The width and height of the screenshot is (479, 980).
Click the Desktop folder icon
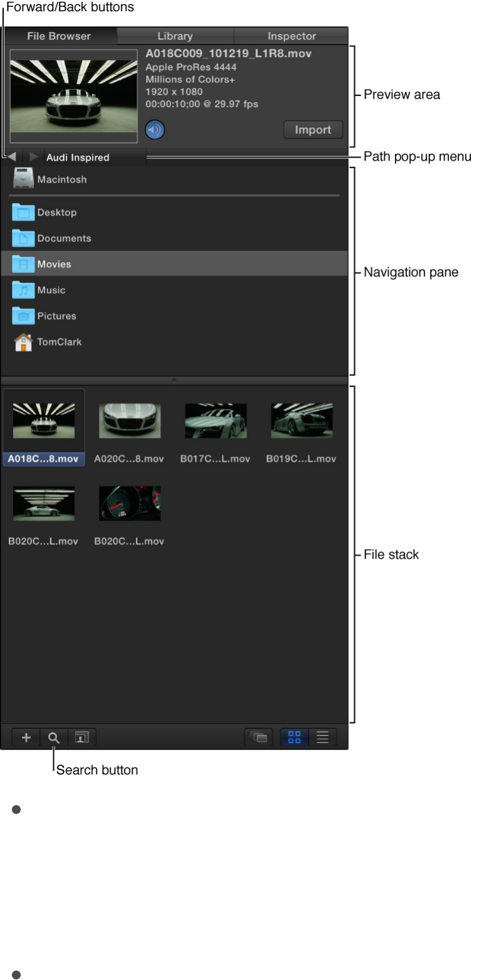tap(23, 212)
